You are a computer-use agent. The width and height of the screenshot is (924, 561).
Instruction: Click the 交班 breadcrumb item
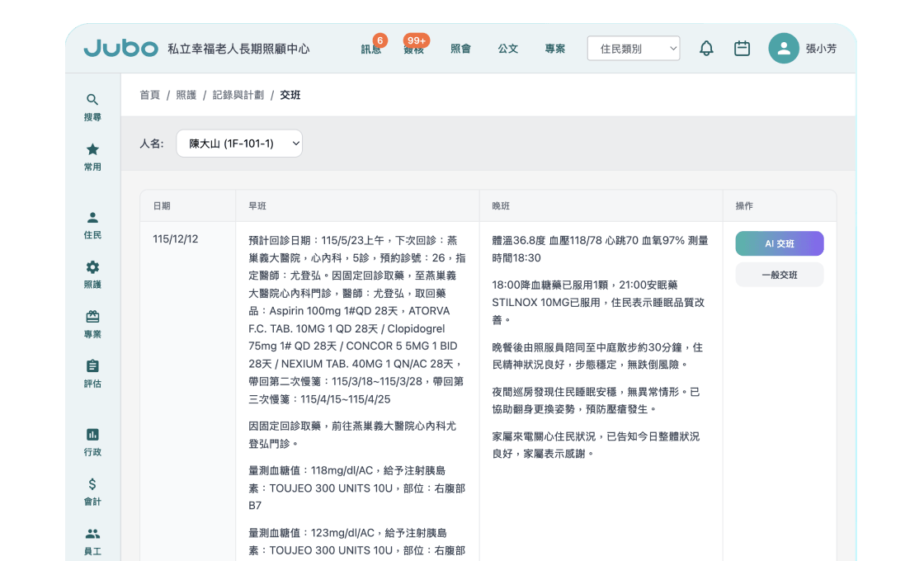pos(290,95)
